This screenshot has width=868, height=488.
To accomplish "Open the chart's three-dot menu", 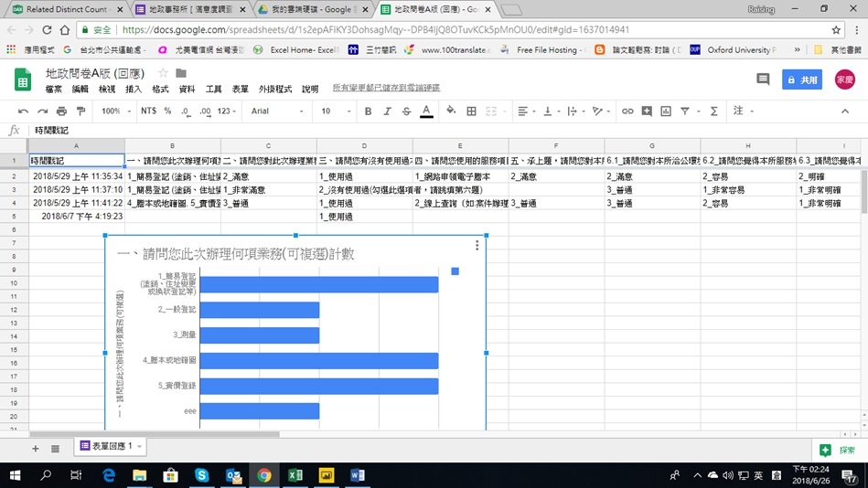I will (477, 245).
